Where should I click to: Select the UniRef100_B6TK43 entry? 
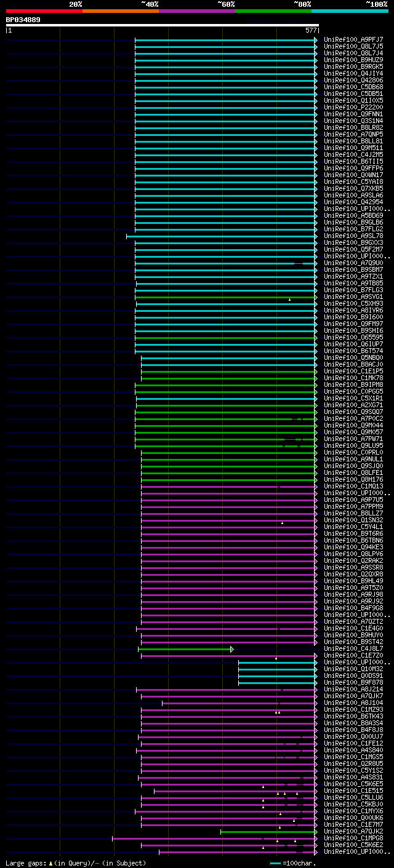tap(353, 716)
